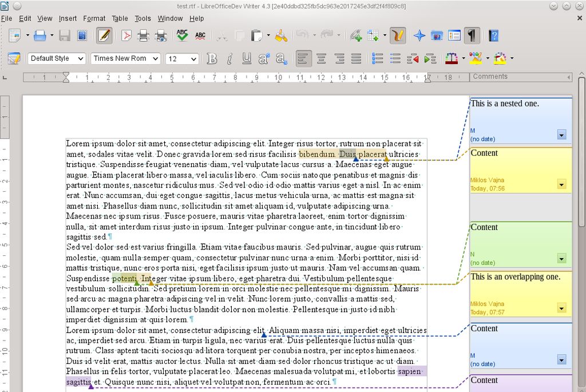Expand the Paste options dropdown arrow
This screenshot has height=392, width=586.
268,35
